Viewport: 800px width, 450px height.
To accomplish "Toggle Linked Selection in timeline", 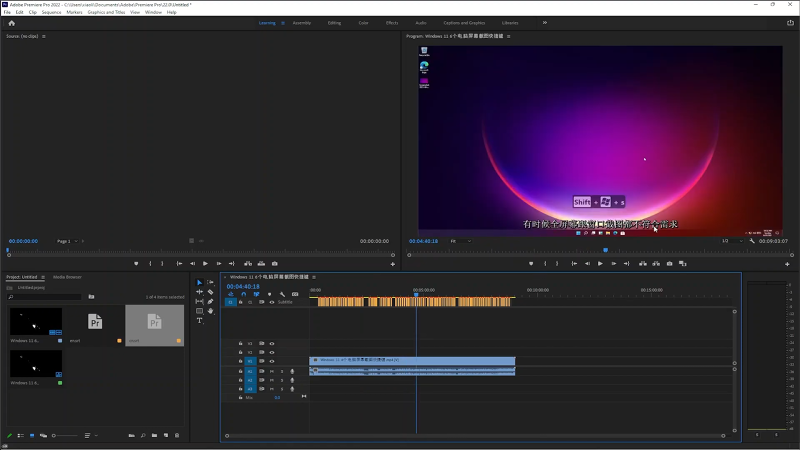I will (256, 294).
